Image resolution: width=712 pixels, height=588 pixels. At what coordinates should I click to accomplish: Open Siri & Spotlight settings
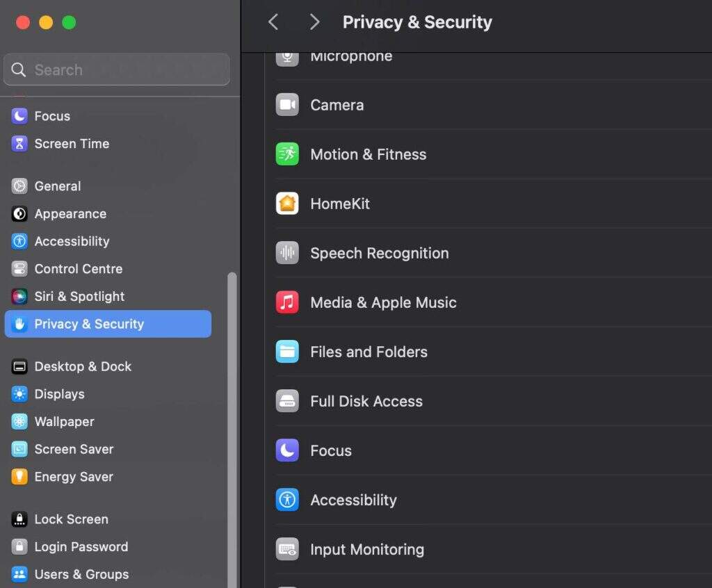point(79,296)
